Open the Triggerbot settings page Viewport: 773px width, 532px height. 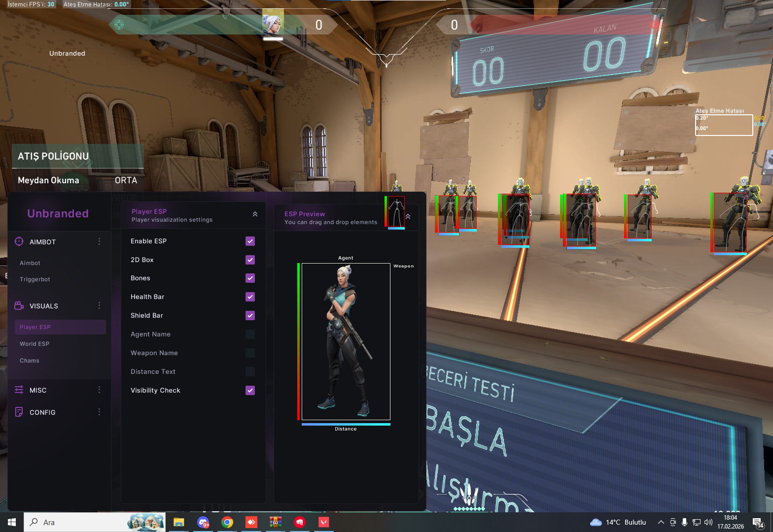pos(35,279)
